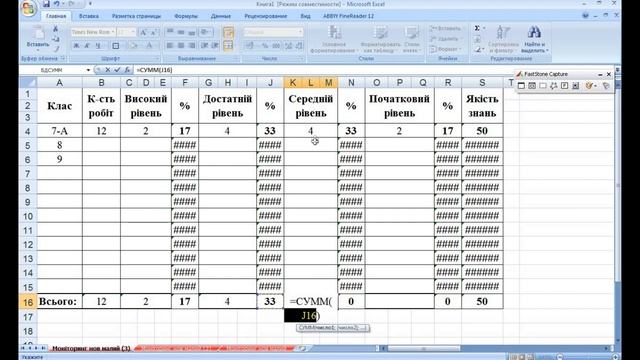Viewport: 640px width, 360px height.
Task: Click the text orientation icon
Action: click(205, 32)
